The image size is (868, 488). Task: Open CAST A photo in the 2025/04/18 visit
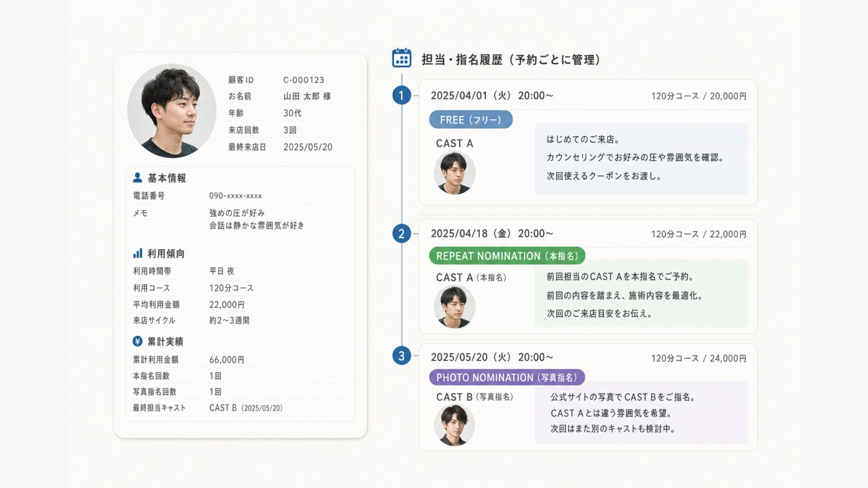455,307
